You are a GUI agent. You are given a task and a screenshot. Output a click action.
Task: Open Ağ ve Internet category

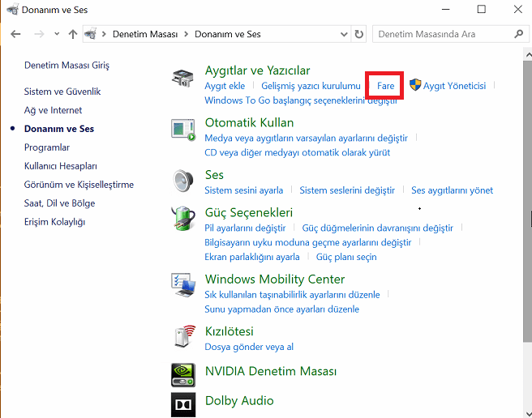(53, 110)
